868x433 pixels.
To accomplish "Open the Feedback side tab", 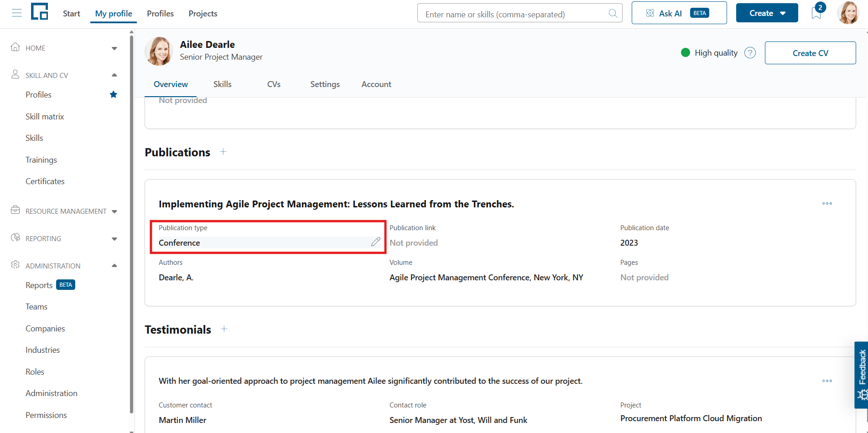I will tap(861, 375).
